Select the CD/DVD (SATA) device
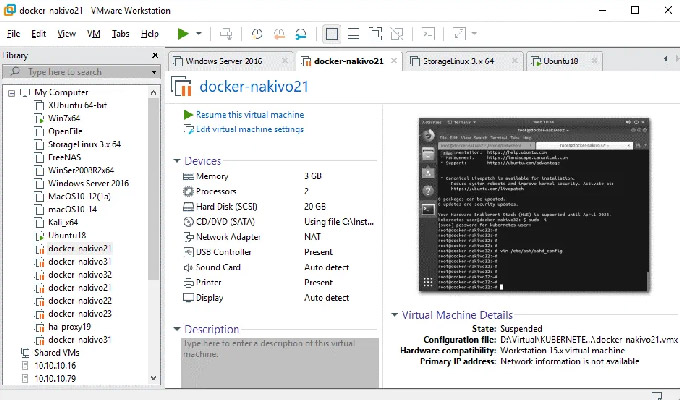 tap(279, 222)
